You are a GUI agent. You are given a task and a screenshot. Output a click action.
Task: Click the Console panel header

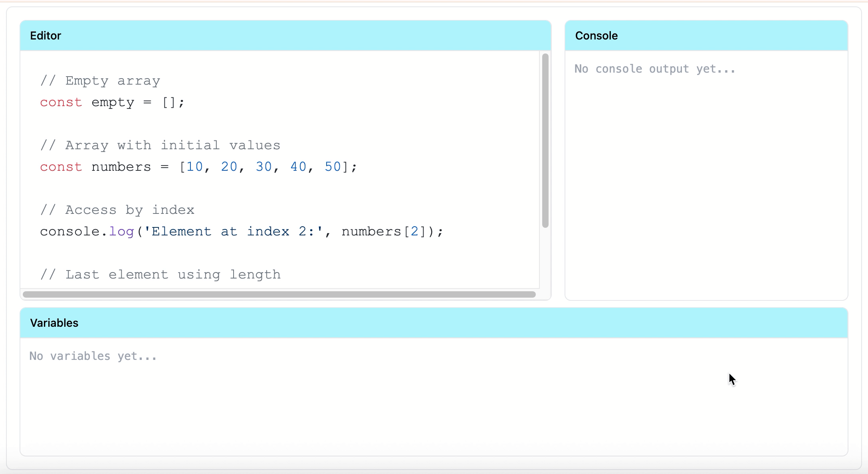point(706,36)
